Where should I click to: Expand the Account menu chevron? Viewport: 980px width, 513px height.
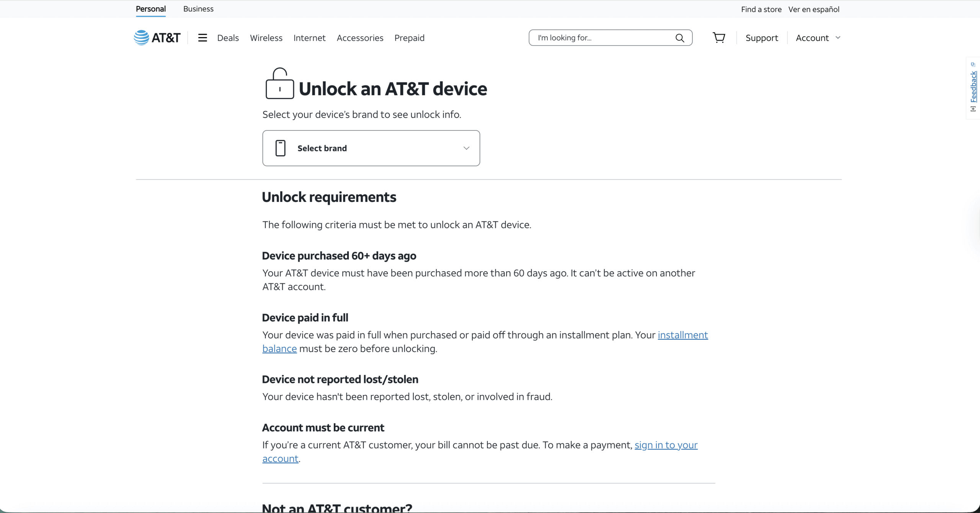pos(838,37)
